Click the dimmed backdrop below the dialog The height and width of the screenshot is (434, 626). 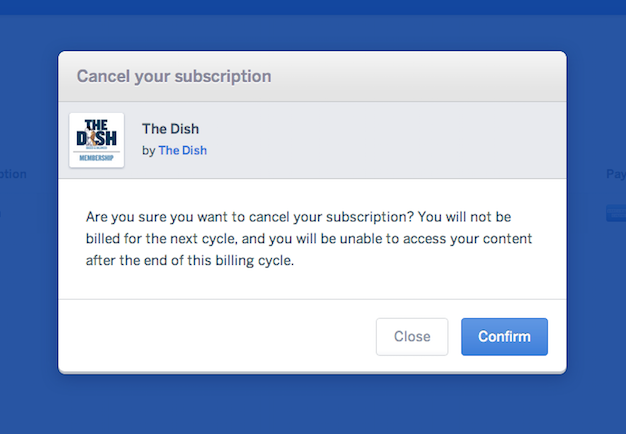pos(313,405)
